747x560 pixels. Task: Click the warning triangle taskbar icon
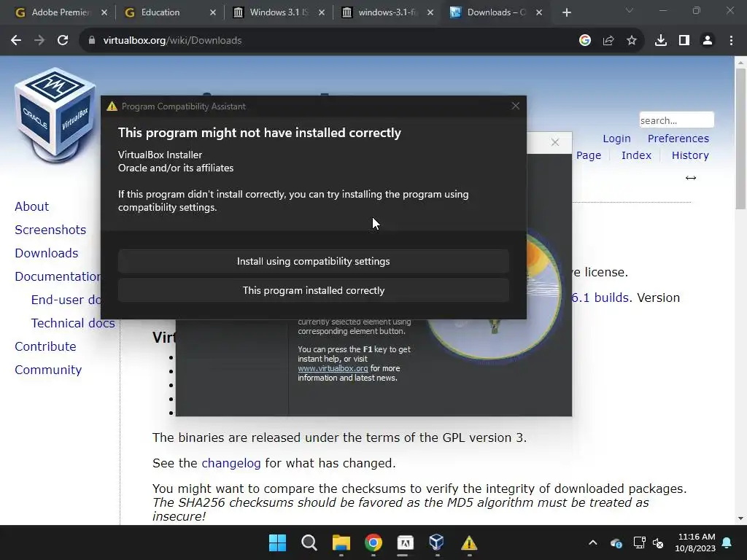pos(469,542)
